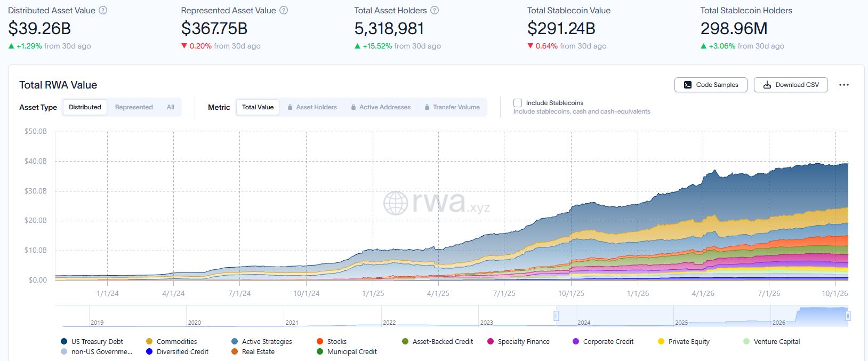This screenshot has height=361, width=868.
Task: Click the info icon beside Total Asset Holders
Action: pyautogui.click(x=435, y=11)
